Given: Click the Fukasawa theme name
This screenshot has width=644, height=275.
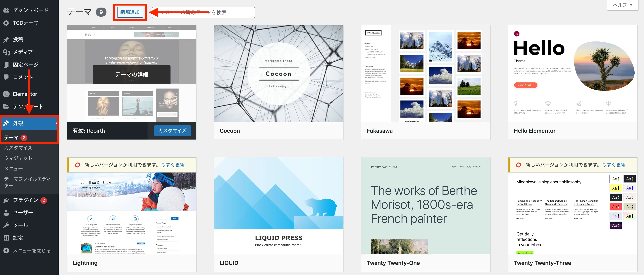Looking at the screenshot, I should tap(380, 131).
